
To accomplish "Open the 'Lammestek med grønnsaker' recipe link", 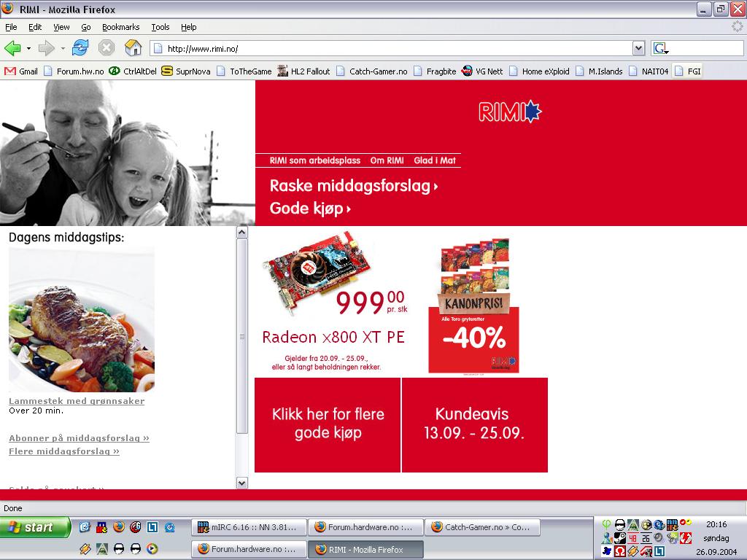I will [77, 401].
